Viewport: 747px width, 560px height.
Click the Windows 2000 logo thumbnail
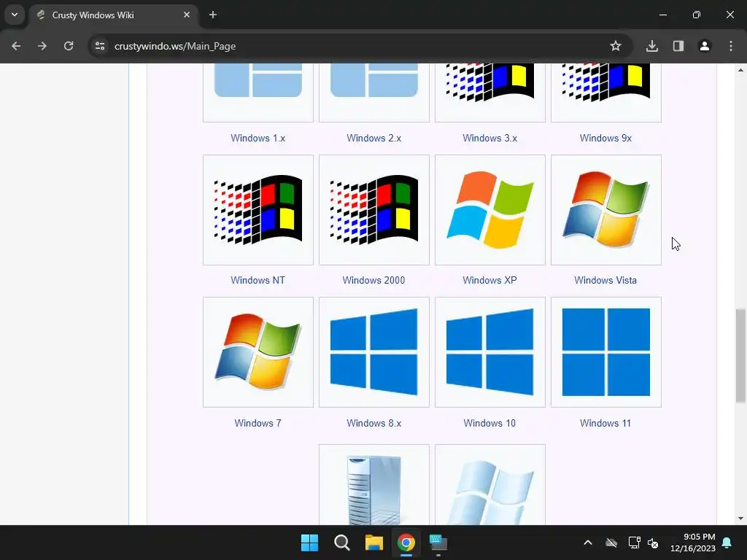(x=374, y=210)
